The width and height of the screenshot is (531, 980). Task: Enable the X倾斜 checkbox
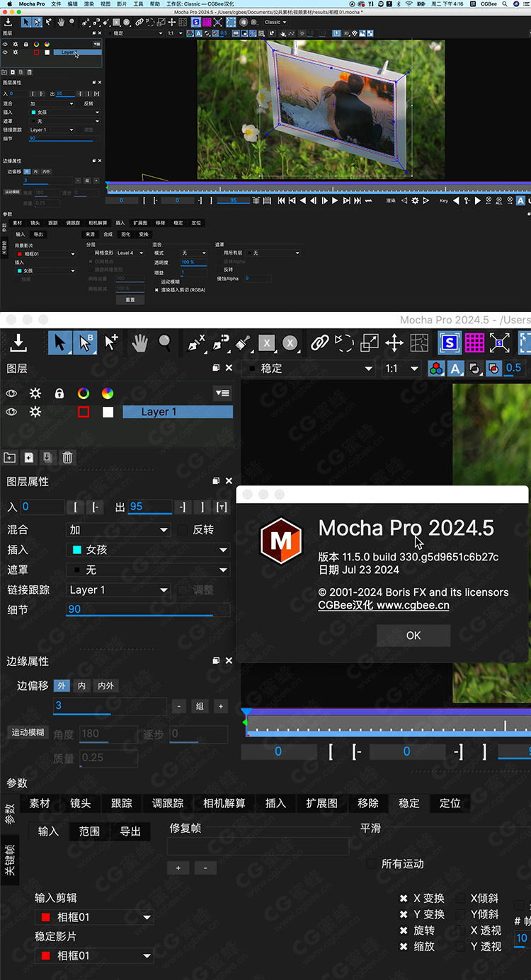point(461,898)
